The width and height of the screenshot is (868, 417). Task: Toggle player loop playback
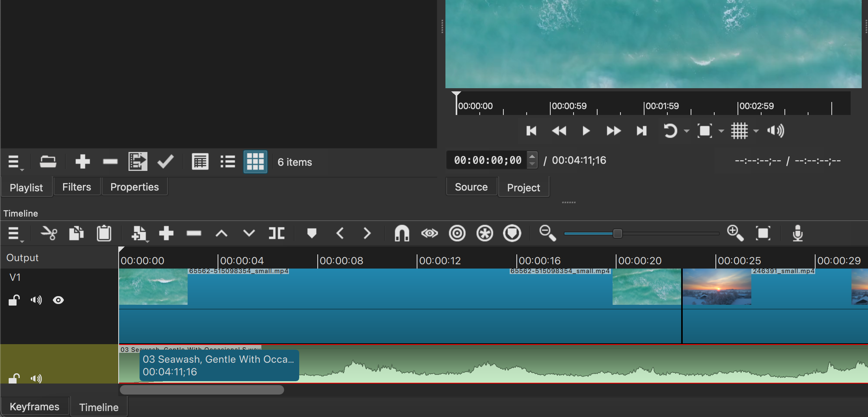click(670, 131)
